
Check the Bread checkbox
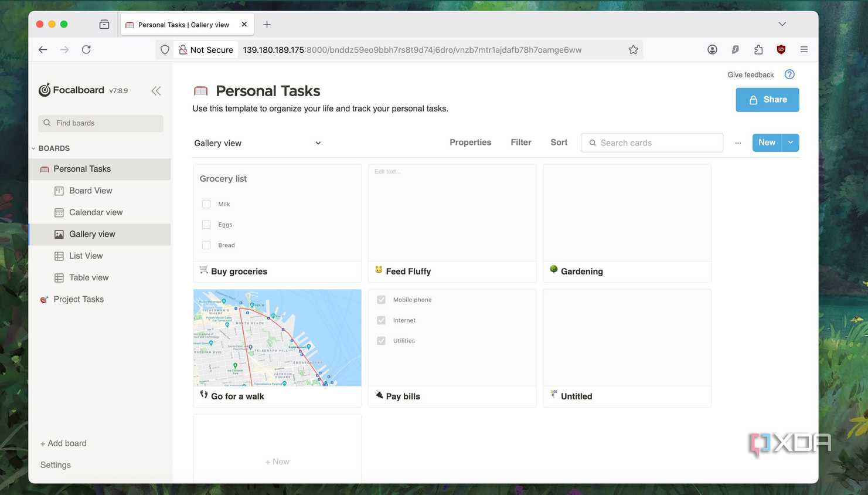pos(206,245)
